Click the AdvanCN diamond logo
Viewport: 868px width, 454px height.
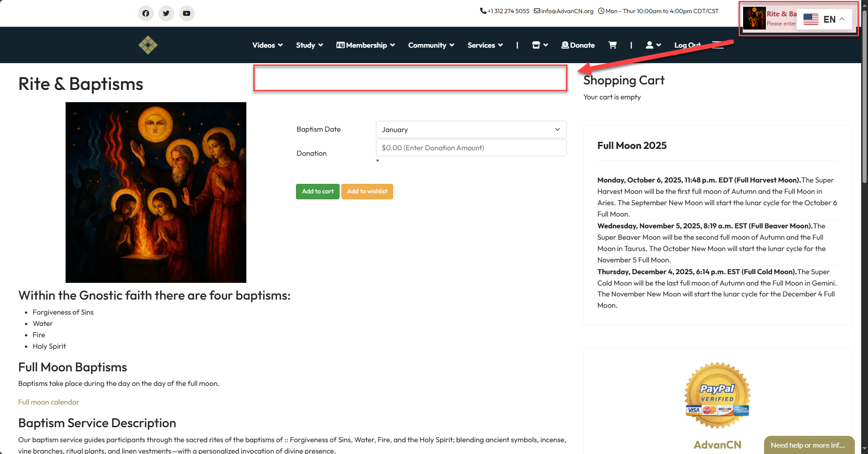[x=148, y=45]
